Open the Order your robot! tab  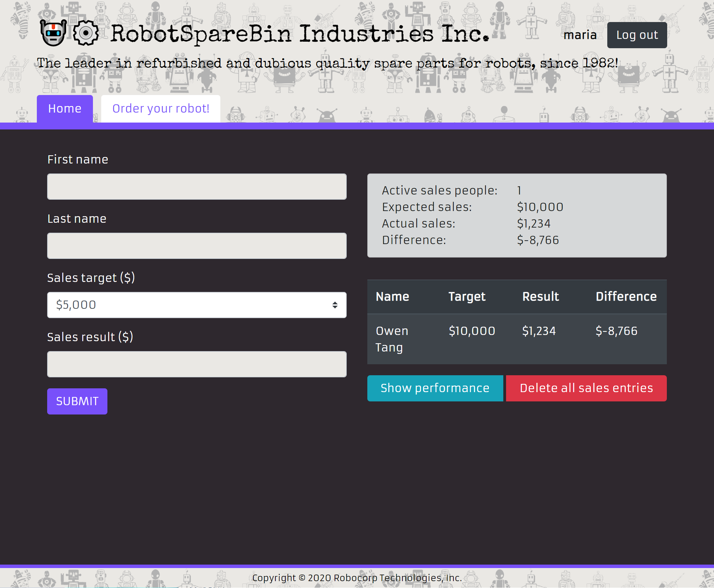(161, 109)
